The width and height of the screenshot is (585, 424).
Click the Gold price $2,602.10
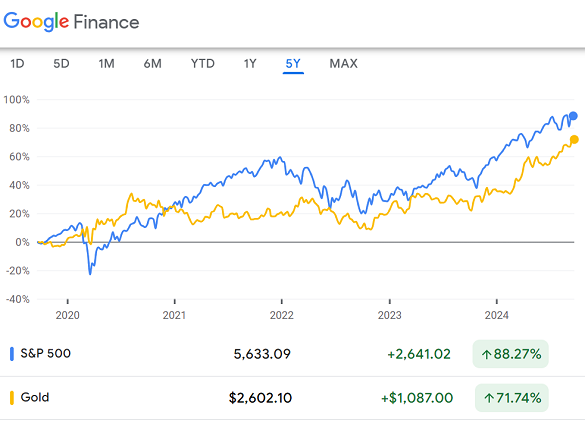pyautogui.click(x=260, y=398)
